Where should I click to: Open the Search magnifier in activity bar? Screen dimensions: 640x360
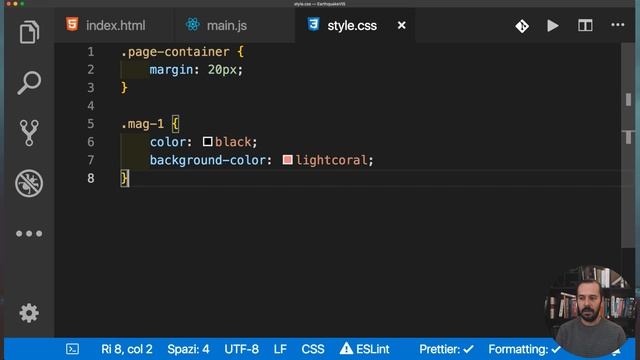click(29, 82)
